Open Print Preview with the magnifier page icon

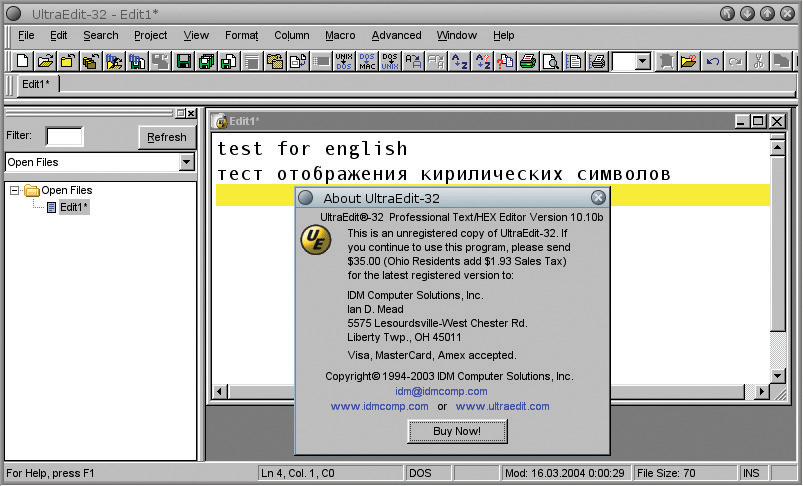pos(551,62)
